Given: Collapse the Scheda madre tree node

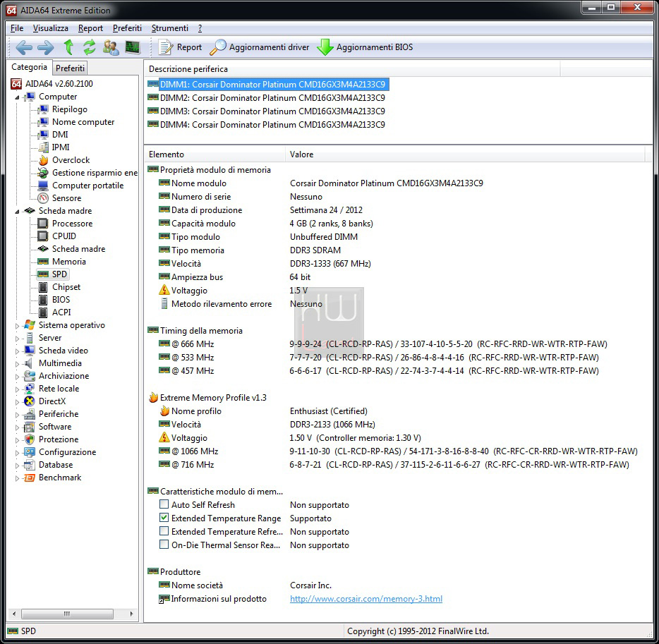Looking at the screenshot, I should click(17, 212).
